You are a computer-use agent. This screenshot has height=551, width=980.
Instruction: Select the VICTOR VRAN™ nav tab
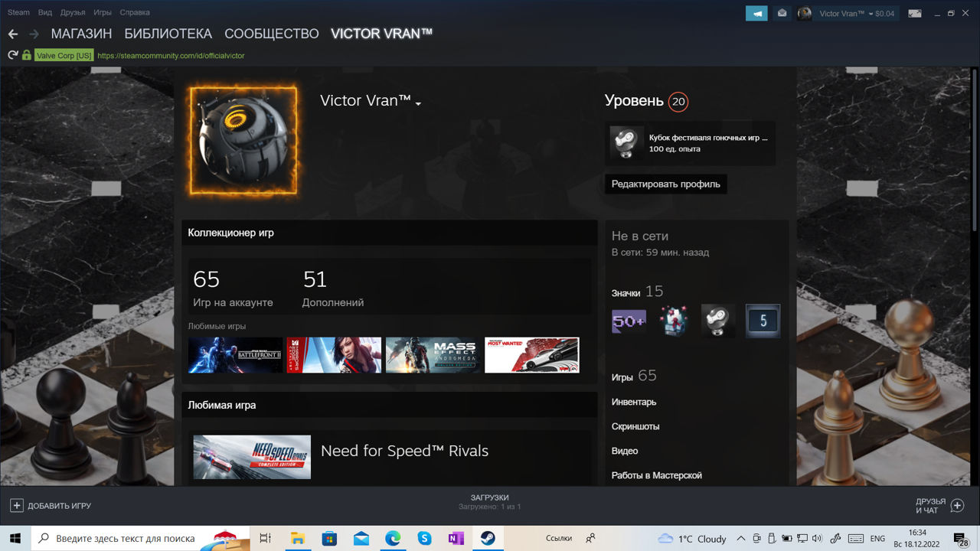tap(381, 34)
